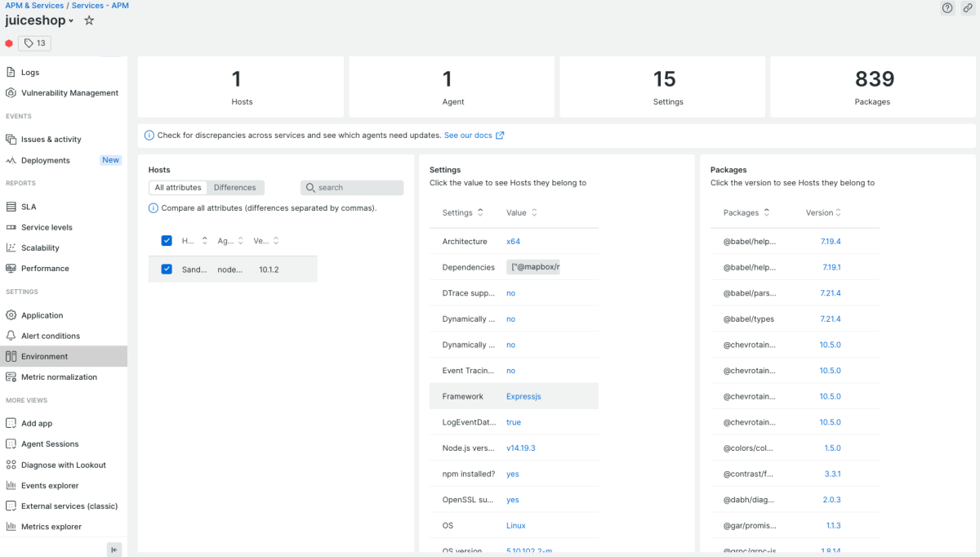Open Vulnerability Management from the sidebar
The width and height of the screenshot is (980, 557).
coord(69,93)
